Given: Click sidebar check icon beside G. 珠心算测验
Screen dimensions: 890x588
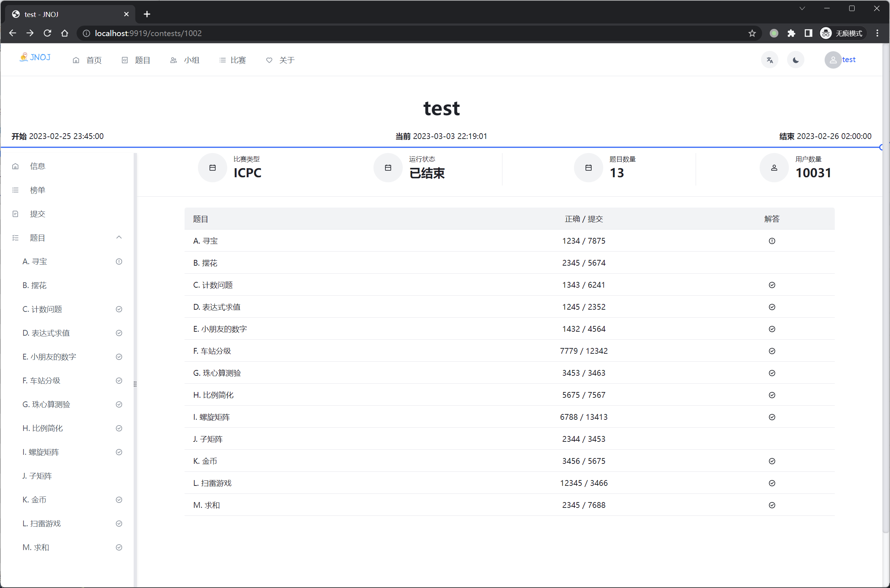Looking at the screenshot, I should click(x=119, y=404).
